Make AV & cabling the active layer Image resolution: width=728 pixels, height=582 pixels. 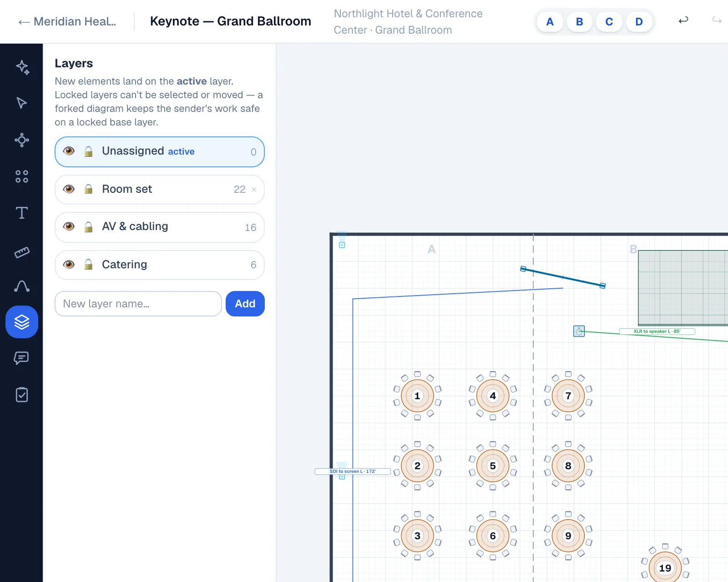tap(159, 227)
